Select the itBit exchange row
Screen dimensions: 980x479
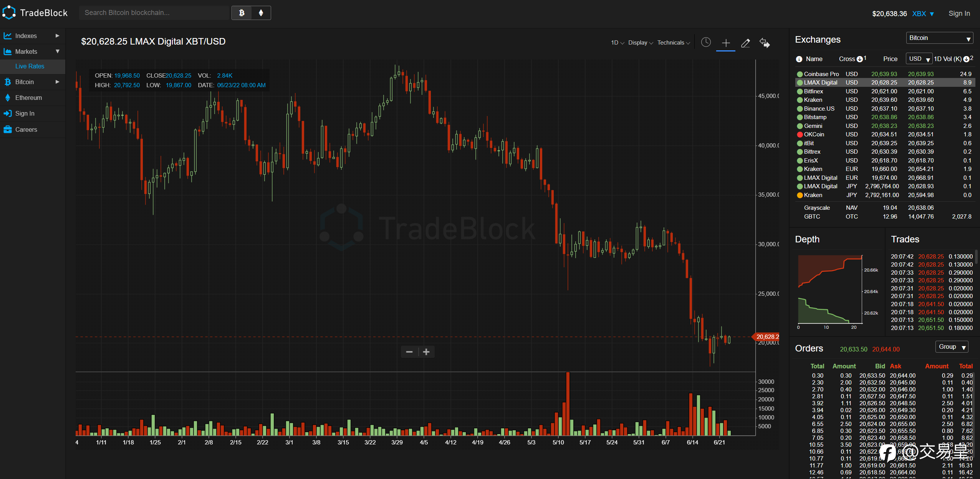885,143
